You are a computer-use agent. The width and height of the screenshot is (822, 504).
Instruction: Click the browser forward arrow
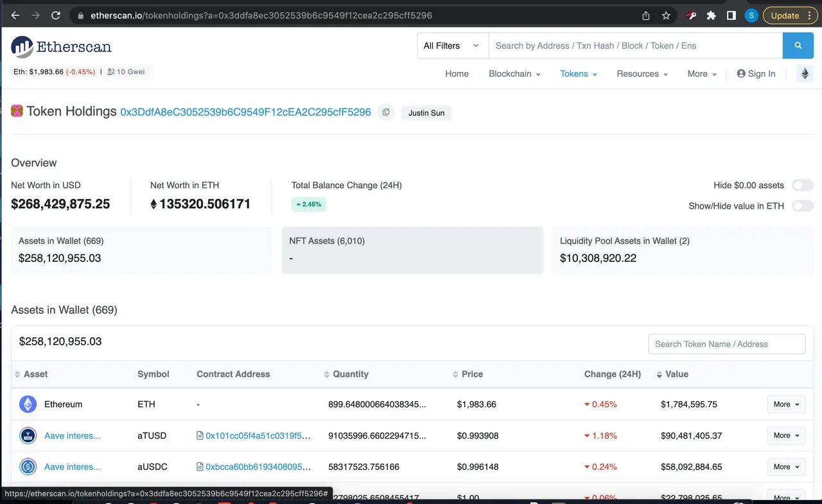[35, 15]
